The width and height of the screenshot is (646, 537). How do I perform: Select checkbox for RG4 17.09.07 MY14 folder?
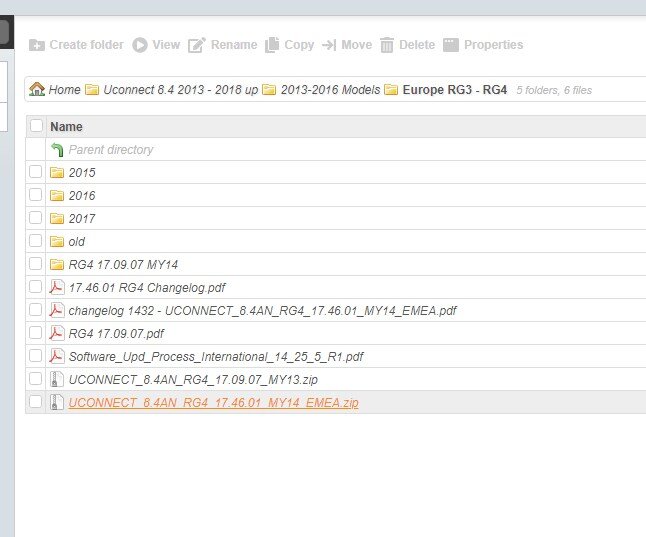pos(35,264)
